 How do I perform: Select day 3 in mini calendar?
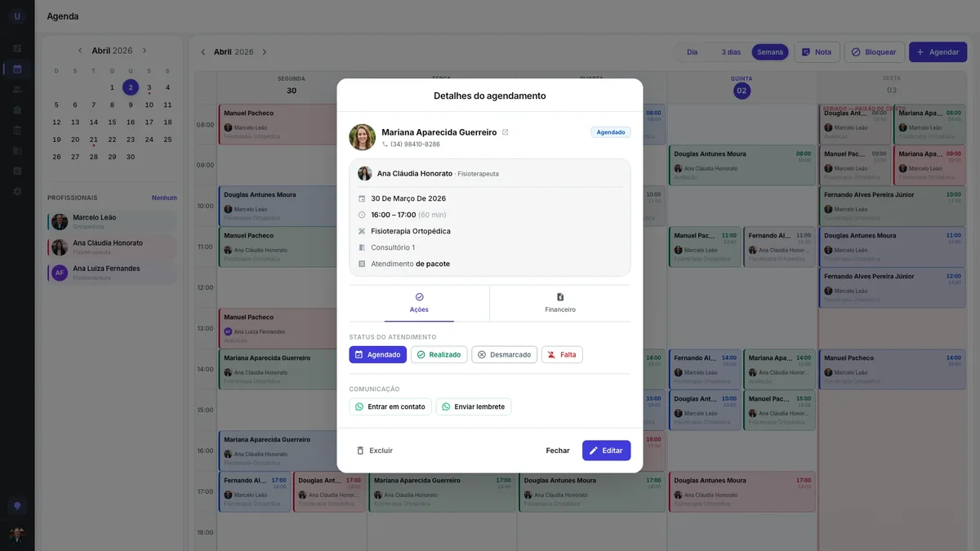(149, 87)
